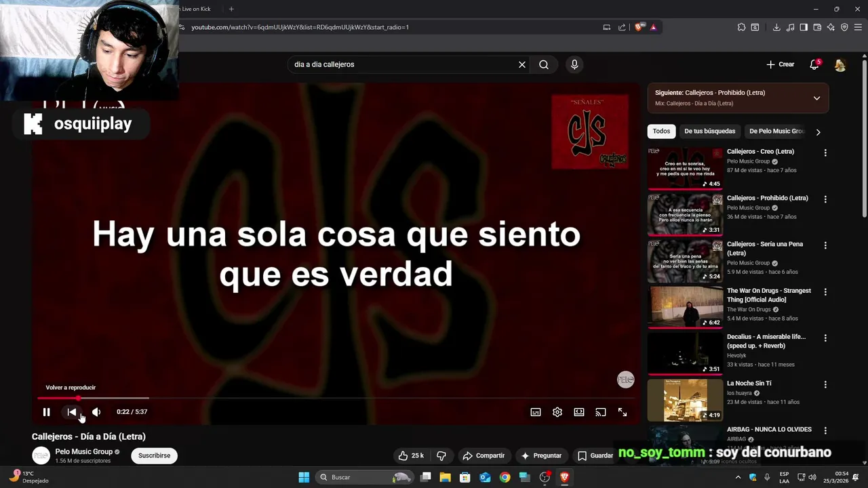Click the Pelo watermark on video

(x=625, y=380)
